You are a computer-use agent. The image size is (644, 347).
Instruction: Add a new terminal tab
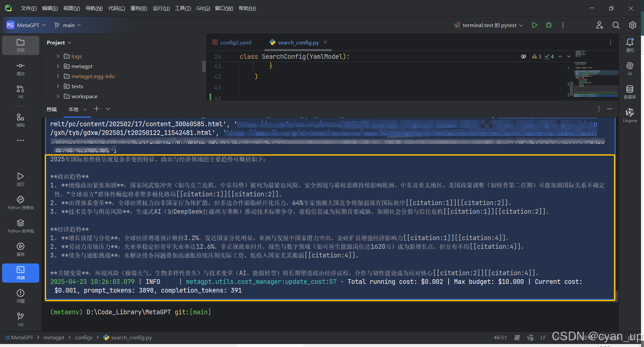click(96, 109)
